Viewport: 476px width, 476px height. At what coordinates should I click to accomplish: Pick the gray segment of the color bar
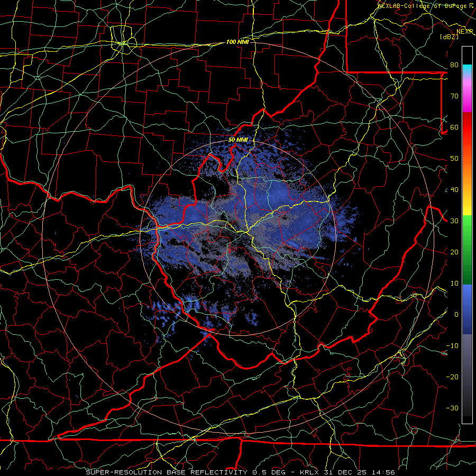click(x=467, y=375)
